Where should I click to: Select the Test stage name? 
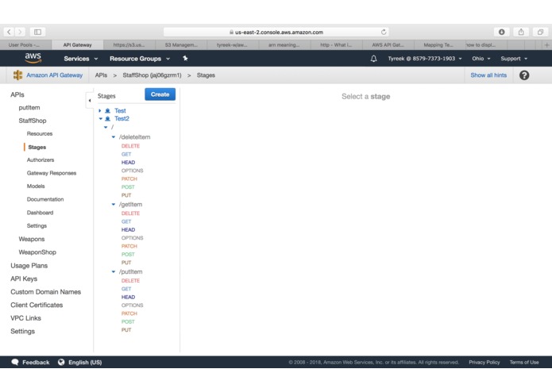tap(120, 111)
